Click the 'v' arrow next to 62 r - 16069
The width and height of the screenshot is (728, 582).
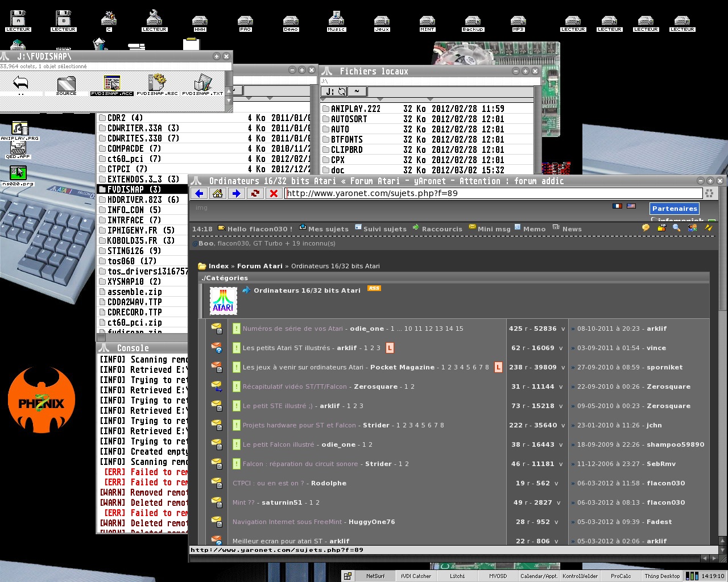click(x=560, y=348)
